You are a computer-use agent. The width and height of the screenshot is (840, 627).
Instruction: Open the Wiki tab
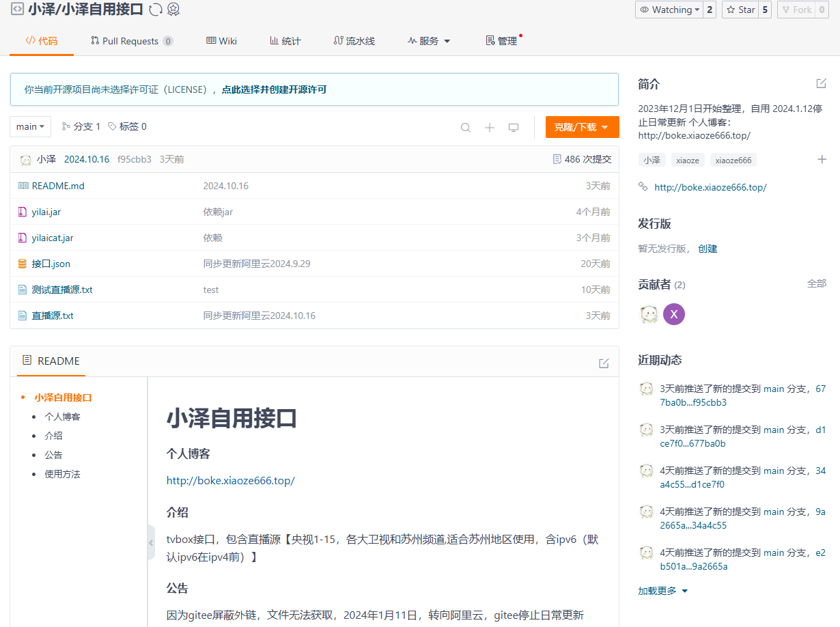click(221, 41)
